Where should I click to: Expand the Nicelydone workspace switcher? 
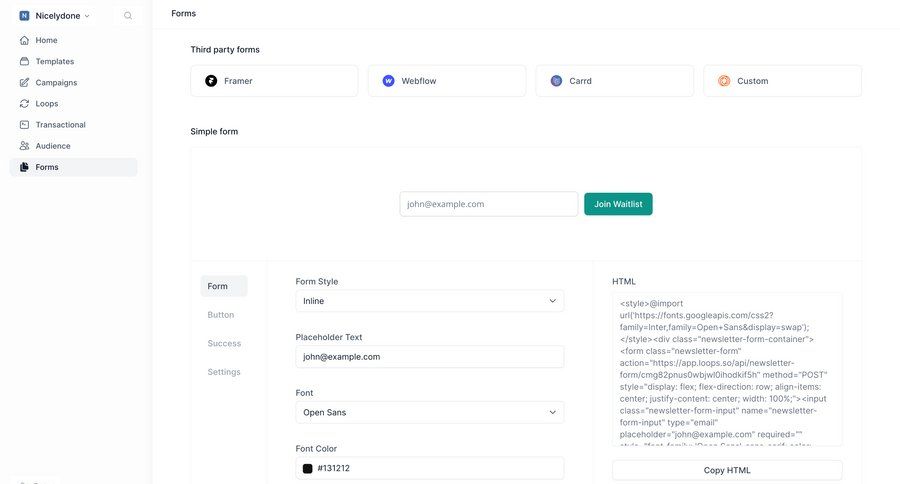tap(55, 16)
